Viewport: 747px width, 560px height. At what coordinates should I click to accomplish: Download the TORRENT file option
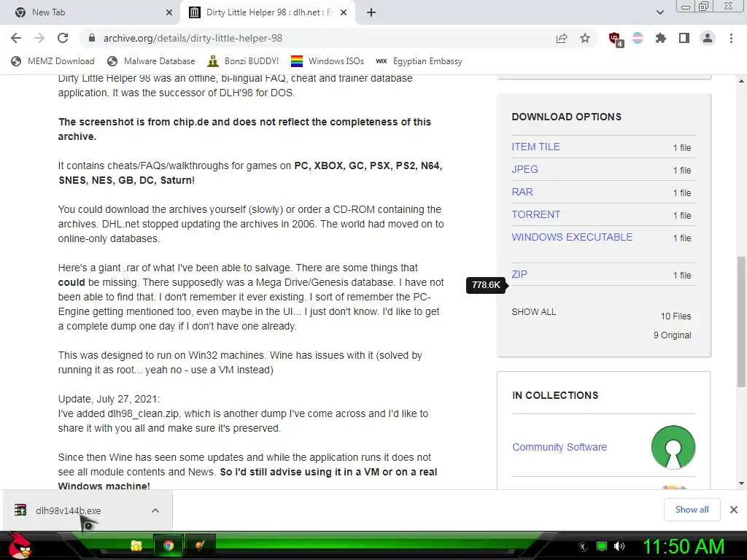coord(536,214)
